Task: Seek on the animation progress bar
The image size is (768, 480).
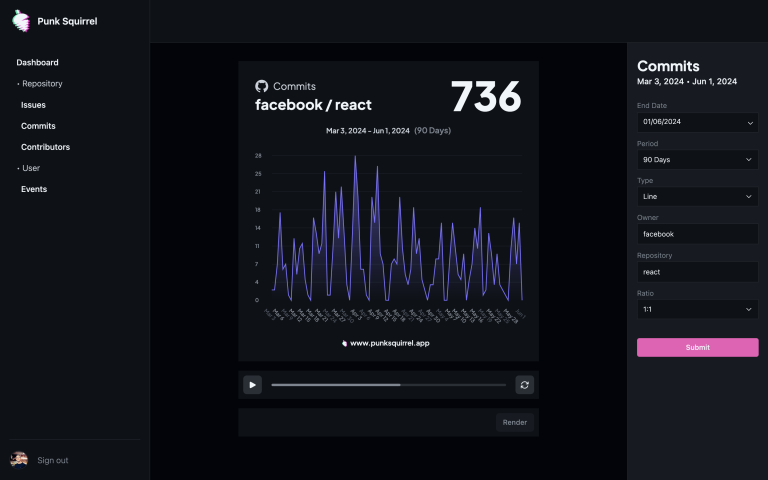Action: 388,385
